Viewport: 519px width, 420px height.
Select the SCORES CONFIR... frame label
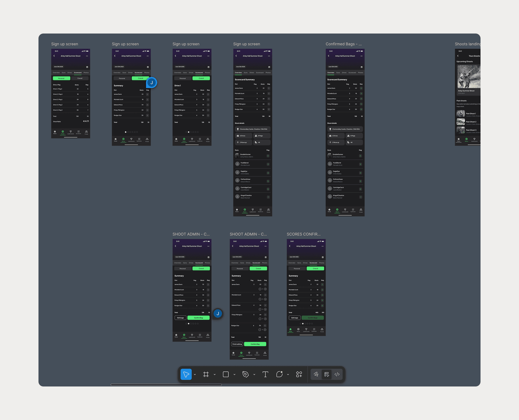coord(303,234)
